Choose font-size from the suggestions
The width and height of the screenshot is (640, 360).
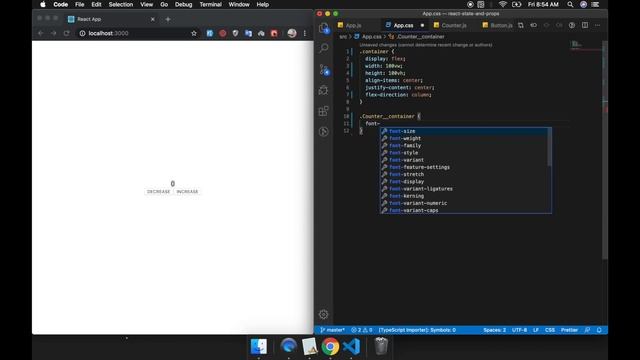[464, 131]
